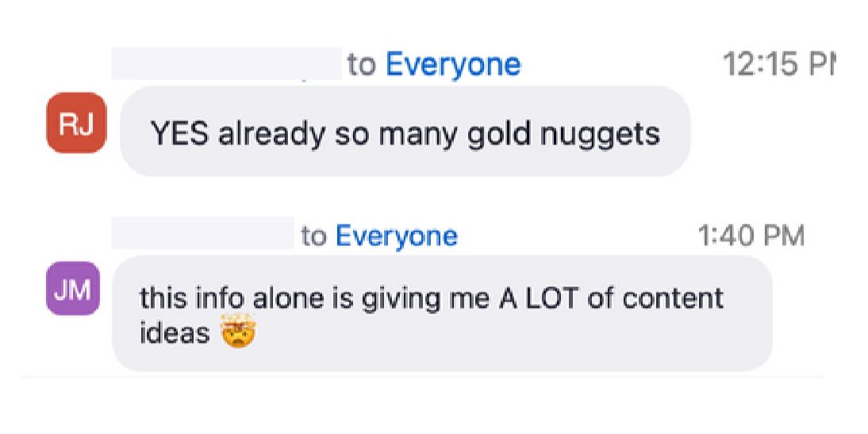Screen dimensions: 868x434
Task: Click the 'to' label in 1:40 header
Action: [x=314, y=237]
